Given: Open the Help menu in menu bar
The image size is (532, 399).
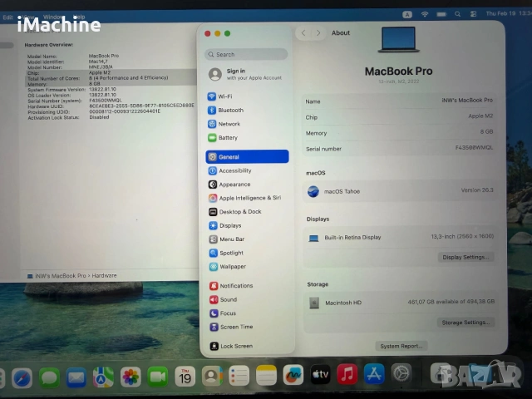Looking at the screenshot, I should (79, 17).
